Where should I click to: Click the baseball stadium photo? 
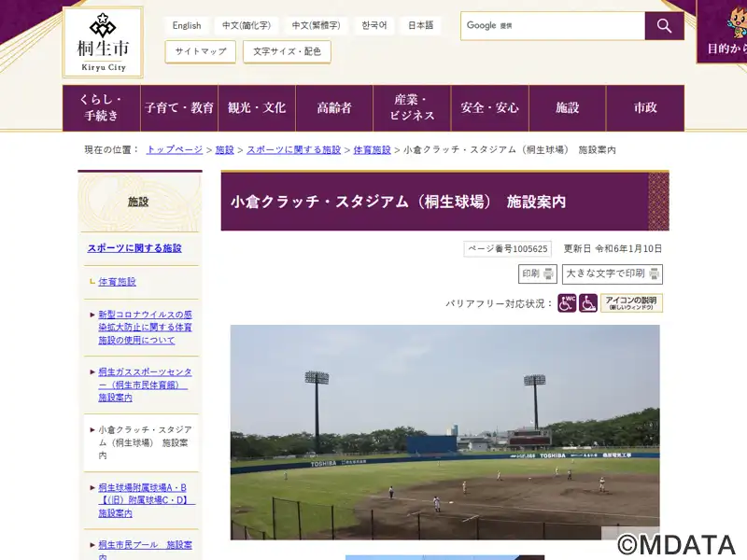point(445,432)
